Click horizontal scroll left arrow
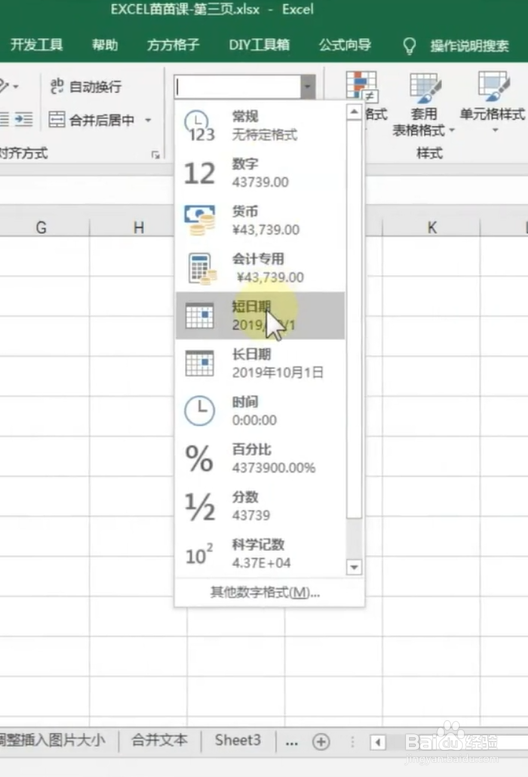Viewport: 528px width, 777px height. tap(378, 742)
